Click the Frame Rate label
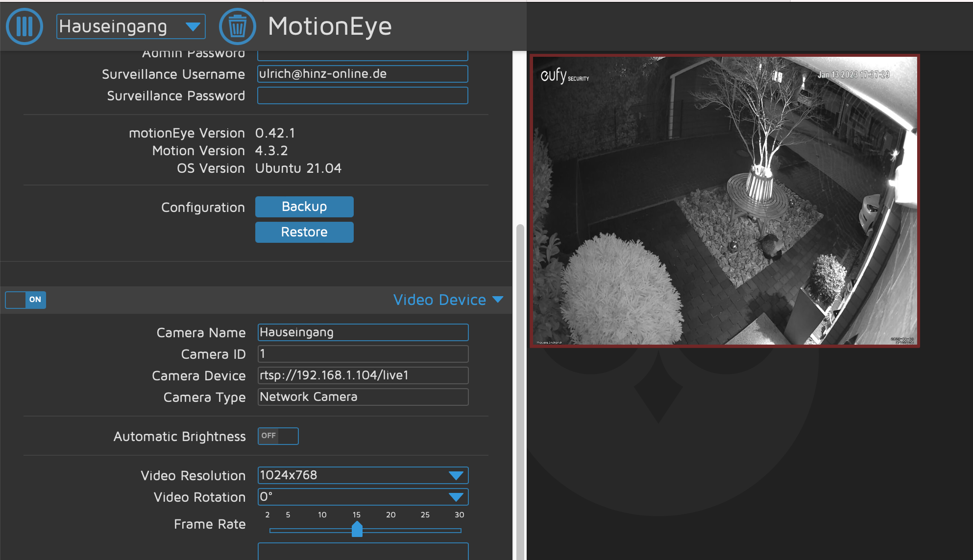Viewport: 973px width, 560px height. (210, 524)
